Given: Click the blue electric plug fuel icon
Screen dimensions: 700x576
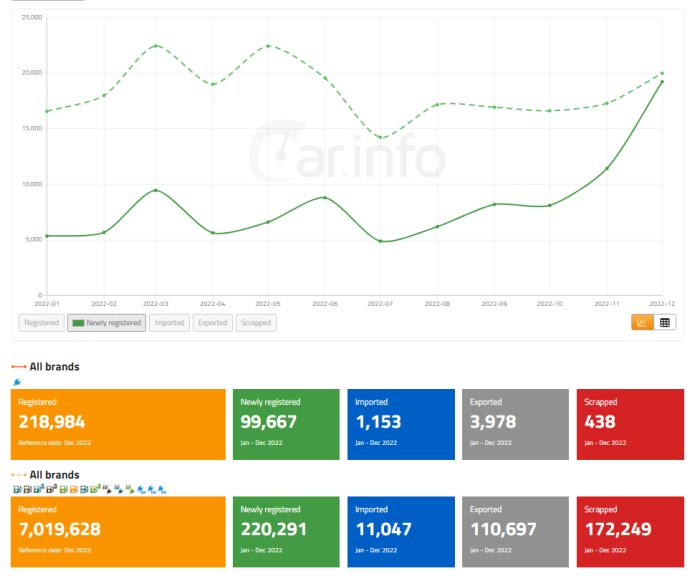Looking at the screenshot, I should 17,382.
